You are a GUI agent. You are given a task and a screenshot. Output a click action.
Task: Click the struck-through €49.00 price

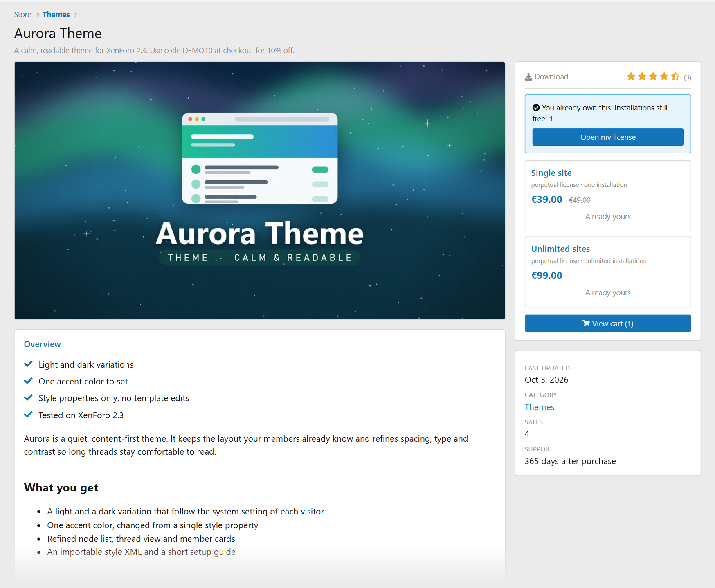tap(580, 200)
